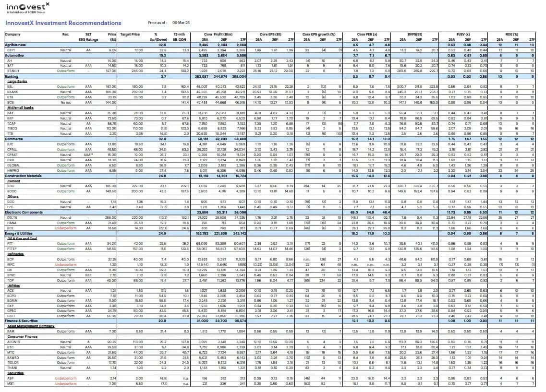Image resolution: width=546 pixels, height=392 pixels.
Task: Select the 'Construction Materials' sector row
Action: 270,176
